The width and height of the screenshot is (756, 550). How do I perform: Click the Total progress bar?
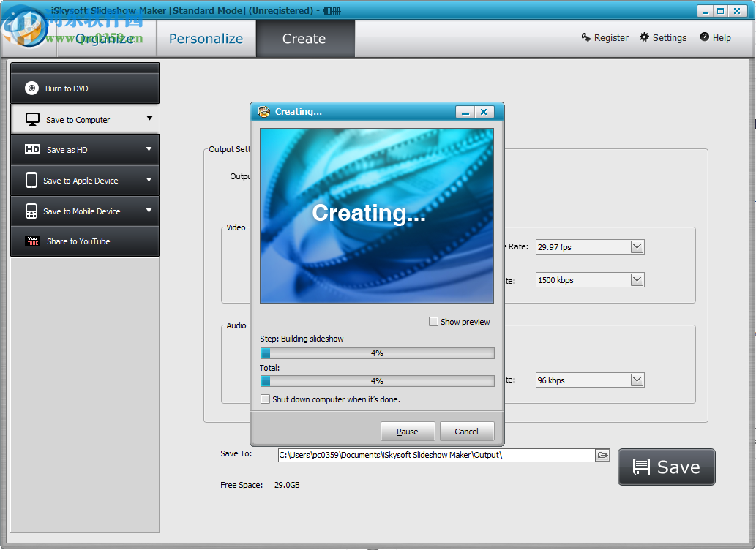[377, 380]
